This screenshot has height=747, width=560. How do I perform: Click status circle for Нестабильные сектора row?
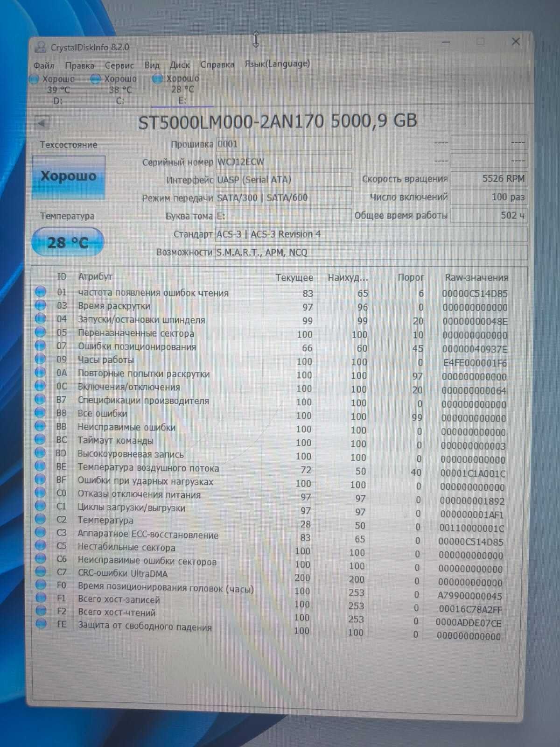tap(41, 545)
